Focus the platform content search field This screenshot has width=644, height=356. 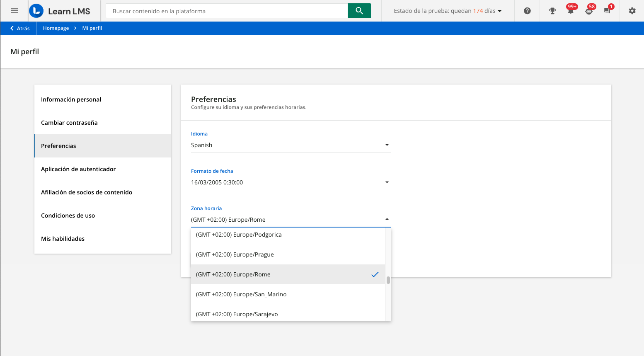point(227,11)
